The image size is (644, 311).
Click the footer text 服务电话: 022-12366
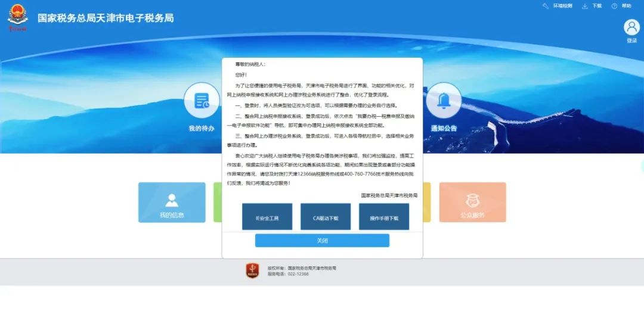[288, 273]
